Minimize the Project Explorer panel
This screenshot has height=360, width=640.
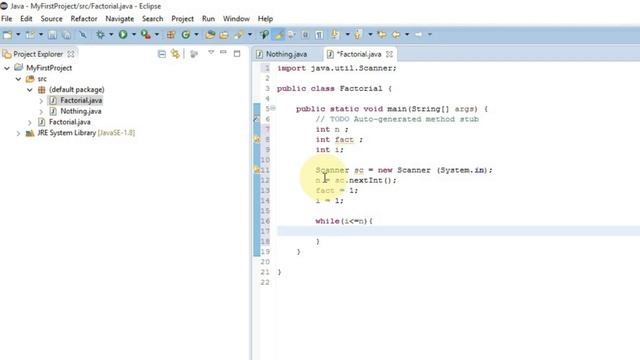pyautogui.click(x=223, y=52)
